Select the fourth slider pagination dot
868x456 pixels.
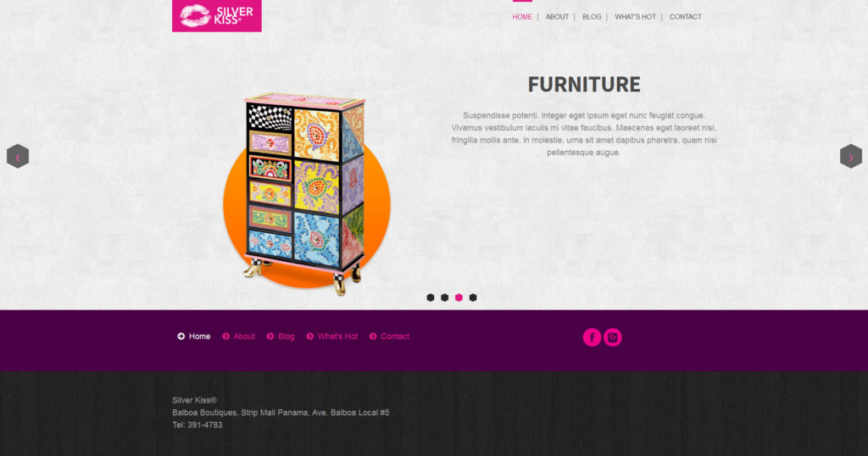(473, 298)
